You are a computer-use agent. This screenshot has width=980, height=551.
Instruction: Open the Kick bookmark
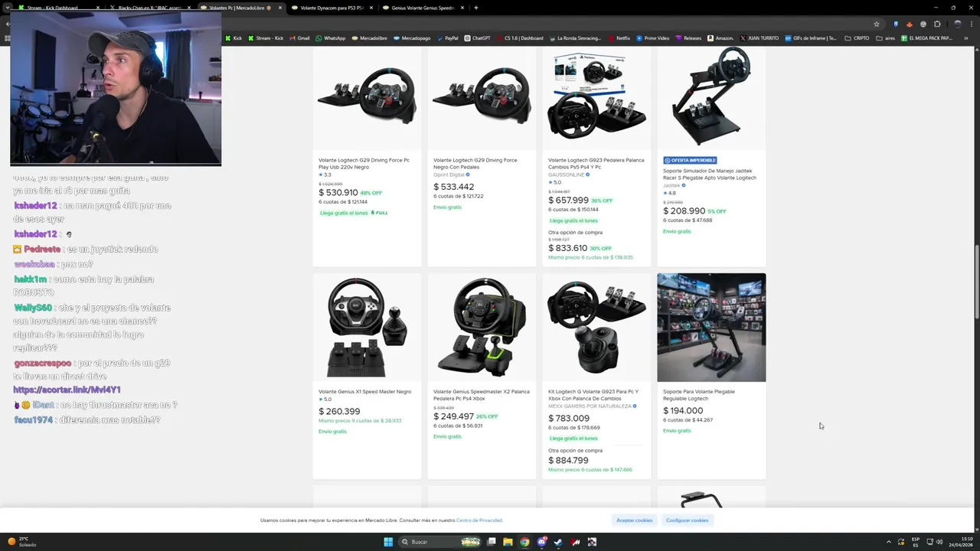[234, 38]
